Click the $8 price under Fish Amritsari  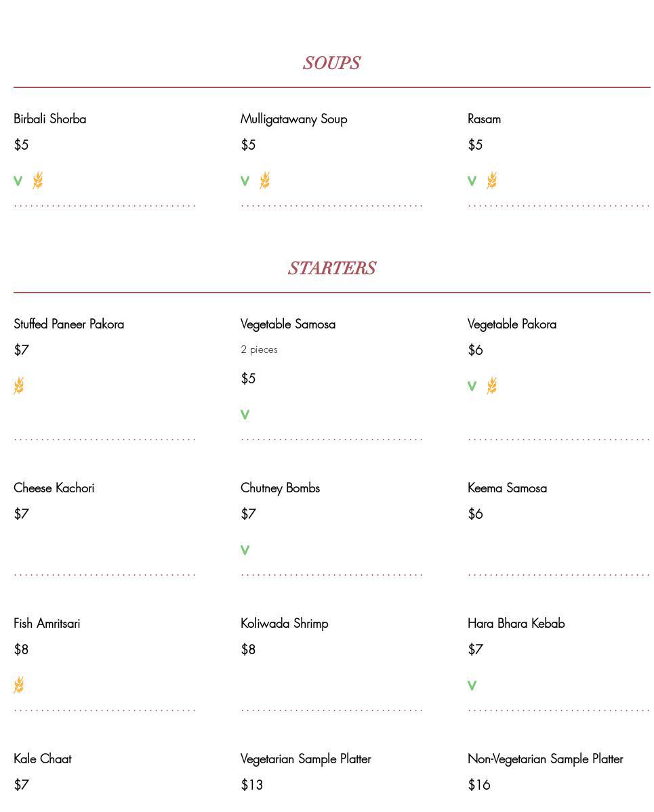tap(21, 650)
